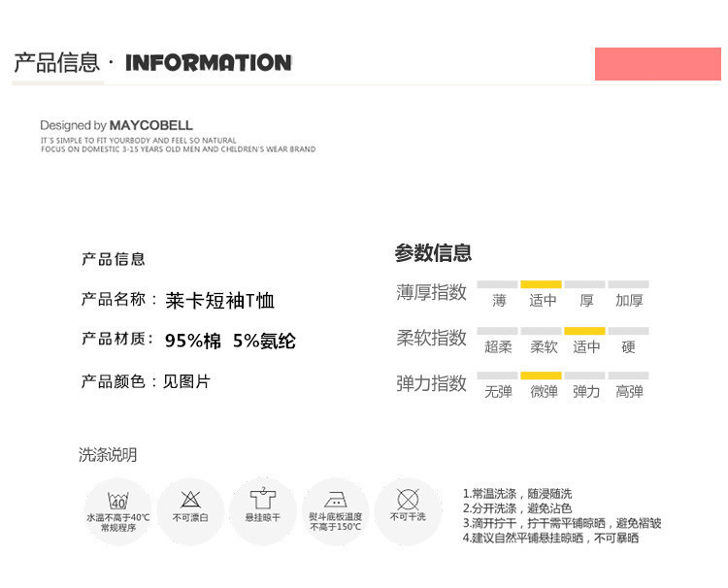The width and height of the screenshot is (728, 588).
Task: Select 高弹 on the elasticity scale
Action: pyautogui.click(x=629, y=391)
